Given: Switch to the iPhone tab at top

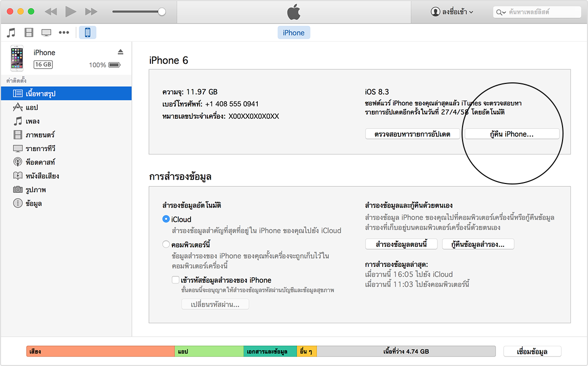Looking at the screenshot, I should [294, 33].
